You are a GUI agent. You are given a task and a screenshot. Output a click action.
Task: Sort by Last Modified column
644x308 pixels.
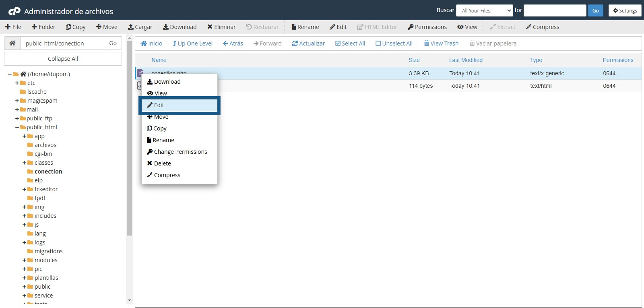(x=466, y=60)
